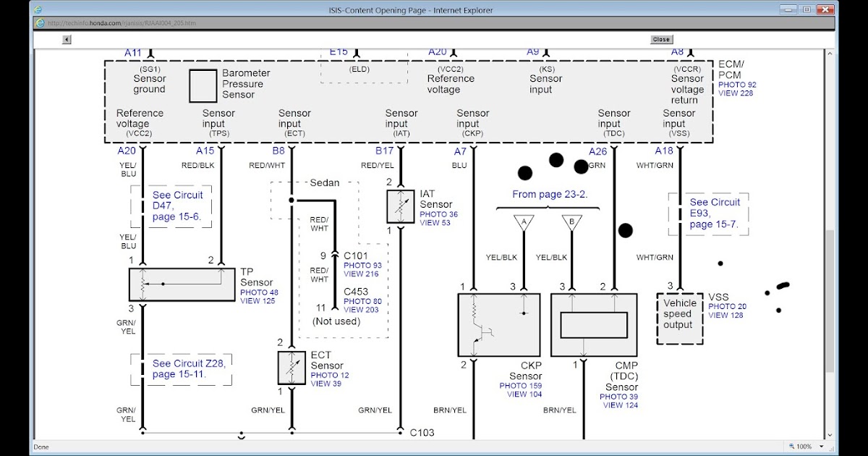Screen dimensions: 868x456
Task: Open PHOTO 48 for the TP Sensor
Action: click(259, 292)
